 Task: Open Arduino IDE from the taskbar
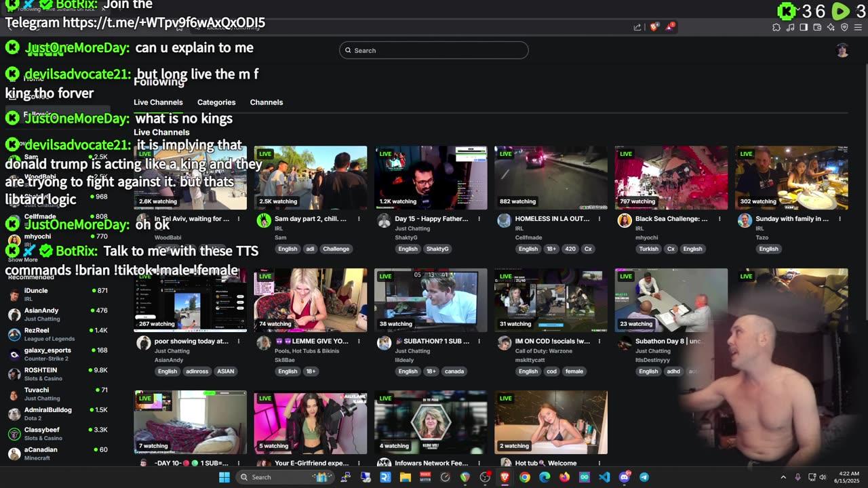click(x=585, y=477)
